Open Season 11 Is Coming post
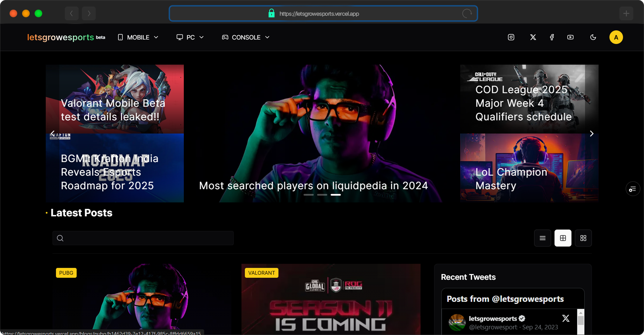The height and width of the screenshot is (335, 644). coord(331,299)
